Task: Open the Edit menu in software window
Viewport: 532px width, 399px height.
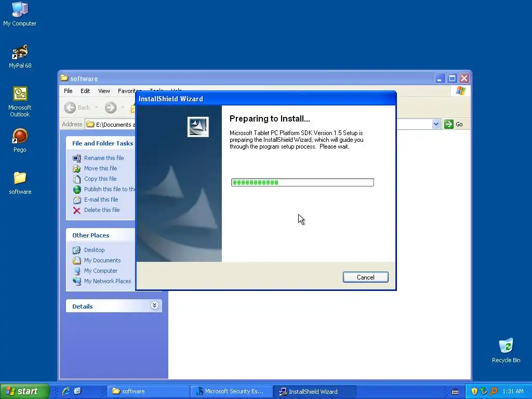Action: point(85,91)
